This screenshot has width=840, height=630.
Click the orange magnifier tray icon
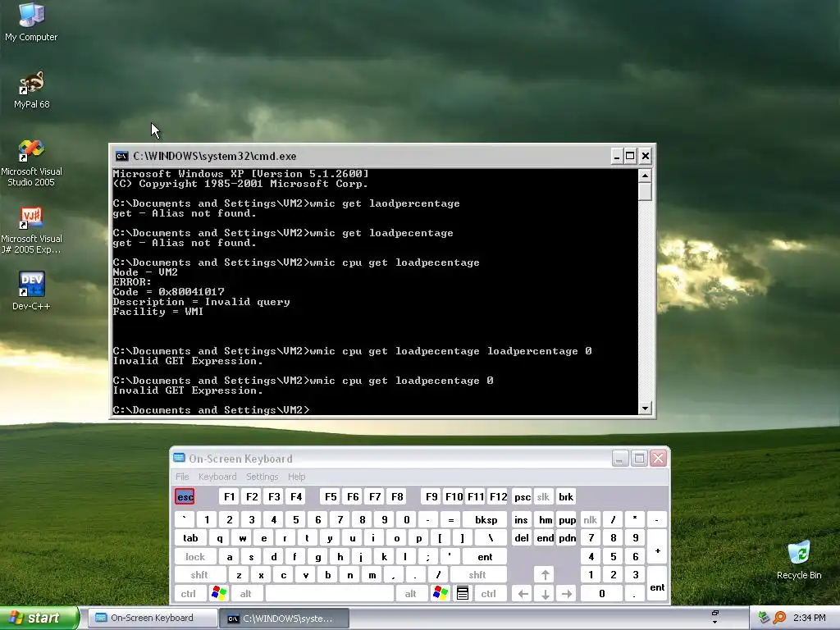779,618
